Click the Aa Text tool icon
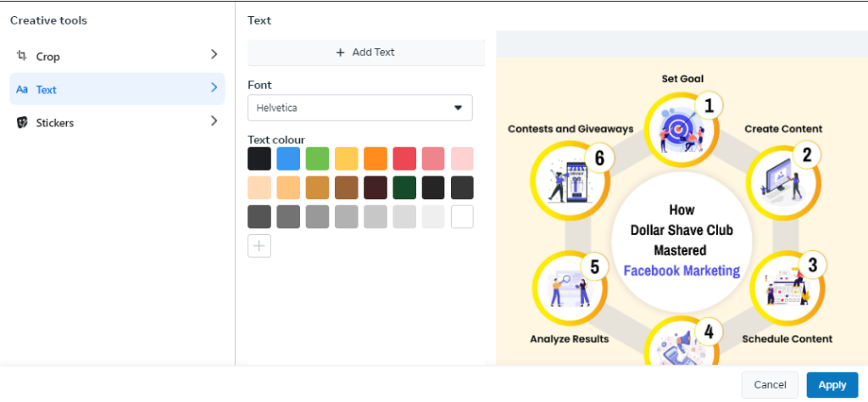Image resolution: width=868 pixels, height=402 pixels. [21, 90]
